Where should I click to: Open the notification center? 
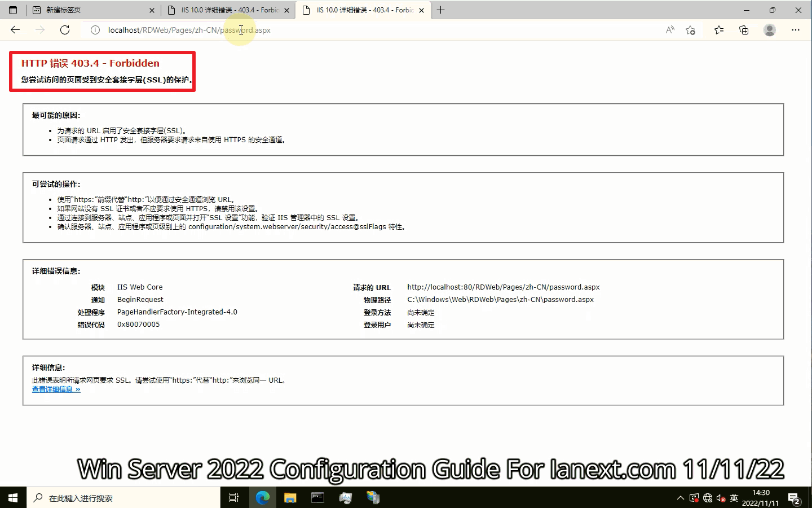(794, 498)
